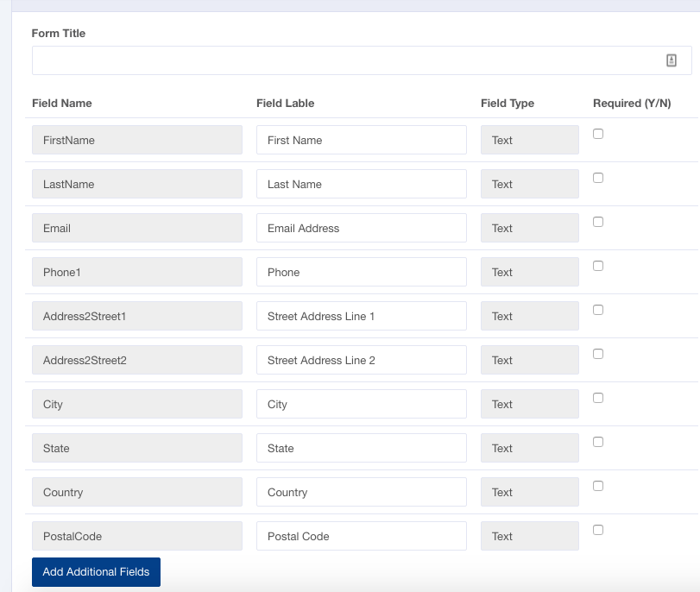Focus the Phone label field
700x592 pixels.
tap(361, 272)
